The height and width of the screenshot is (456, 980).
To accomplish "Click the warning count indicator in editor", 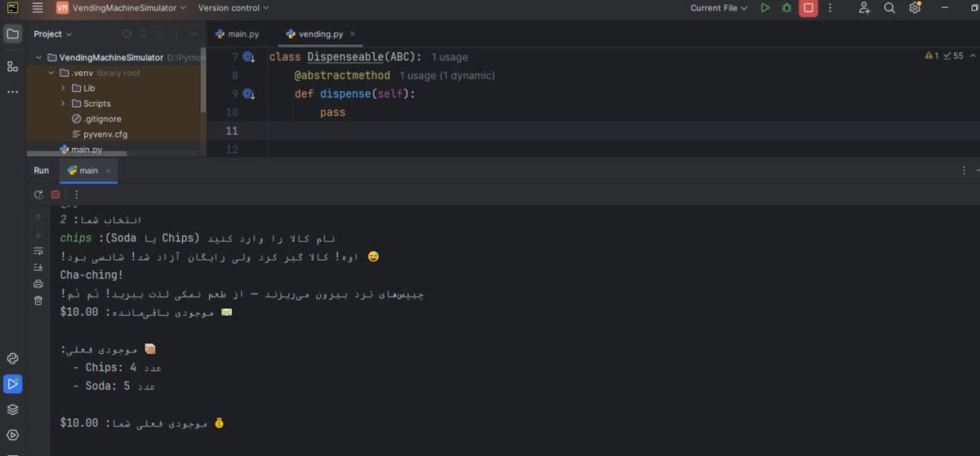I will pos(932,56).
